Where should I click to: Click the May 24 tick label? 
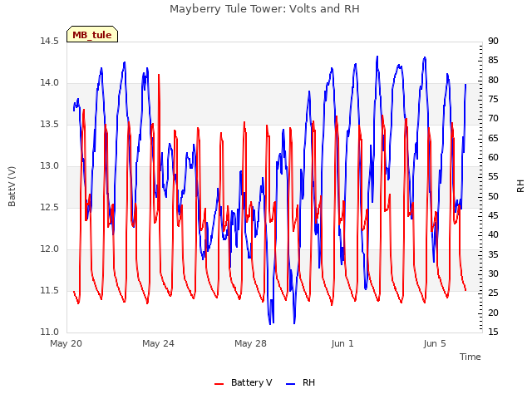(x=158, y=343)
